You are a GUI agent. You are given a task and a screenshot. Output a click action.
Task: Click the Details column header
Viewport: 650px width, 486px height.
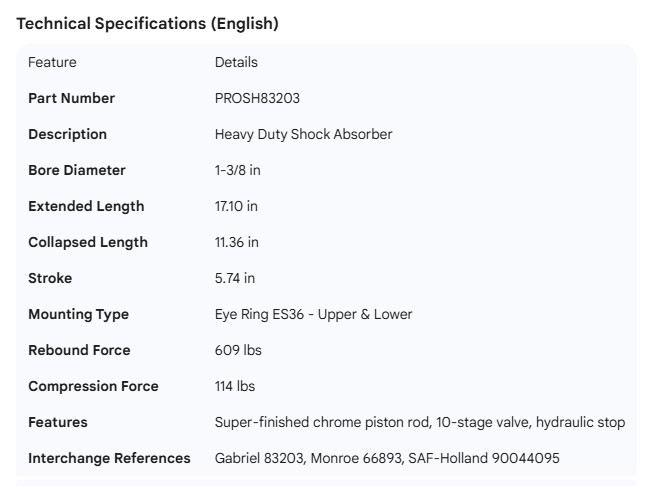236,62
